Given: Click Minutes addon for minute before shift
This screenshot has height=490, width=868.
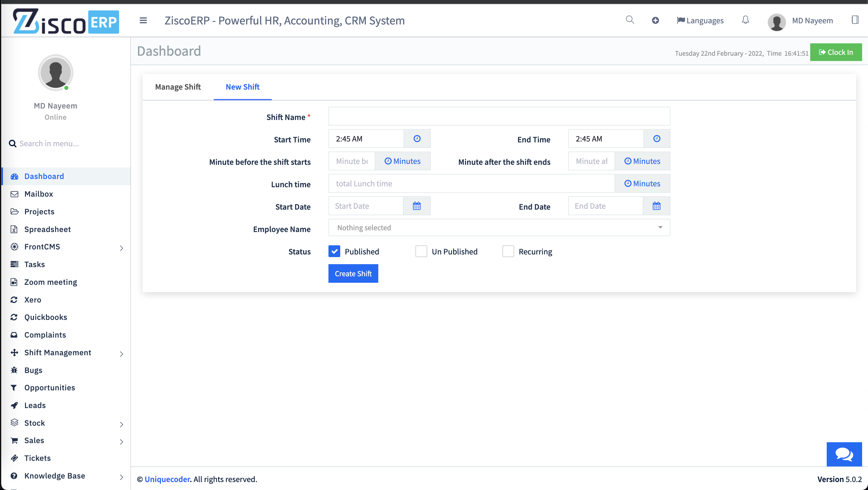Looking at the screenshot, I should [403, 161].
